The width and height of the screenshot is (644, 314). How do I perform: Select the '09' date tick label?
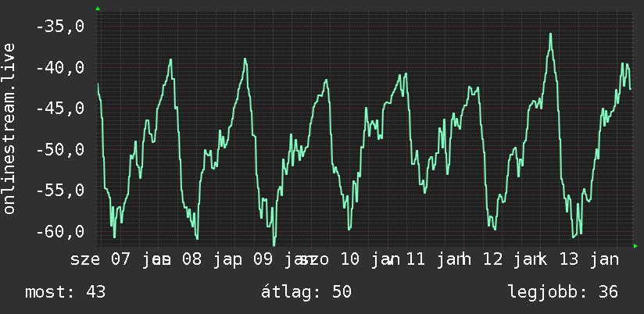pos(263,260)
